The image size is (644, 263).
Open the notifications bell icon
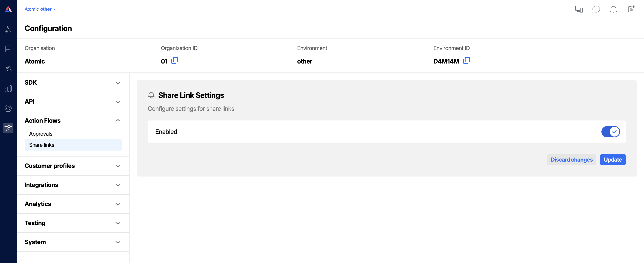614,9
